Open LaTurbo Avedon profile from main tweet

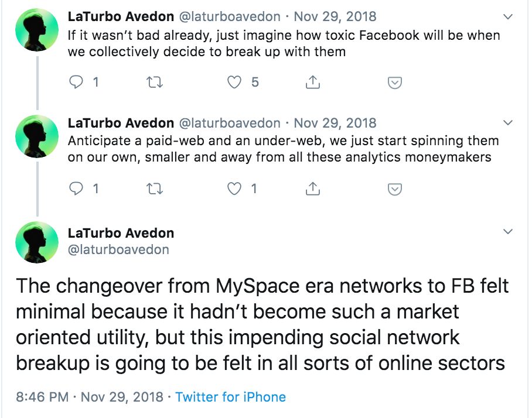[121, 233]
